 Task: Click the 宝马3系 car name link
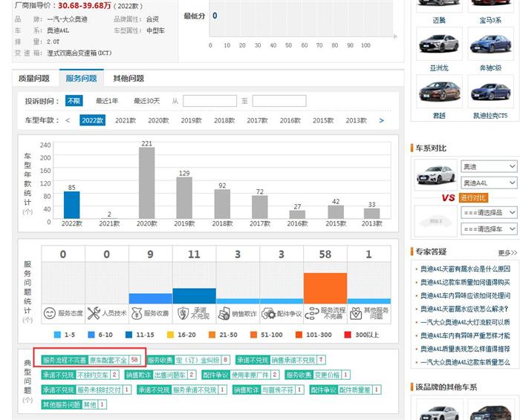click(490, 20)
